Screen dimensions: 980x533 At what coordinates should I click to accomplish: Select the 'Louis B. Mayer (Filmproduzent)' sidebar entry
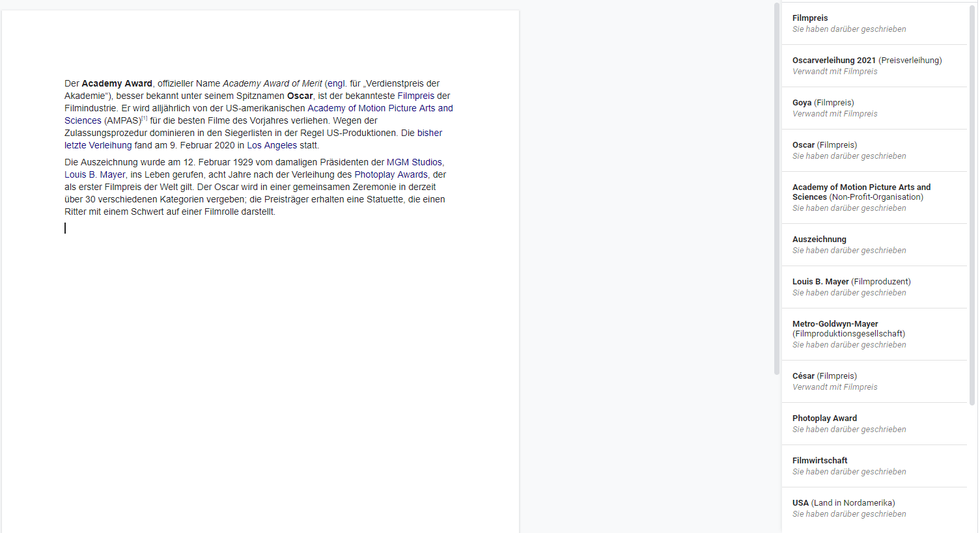click(875, 287)
